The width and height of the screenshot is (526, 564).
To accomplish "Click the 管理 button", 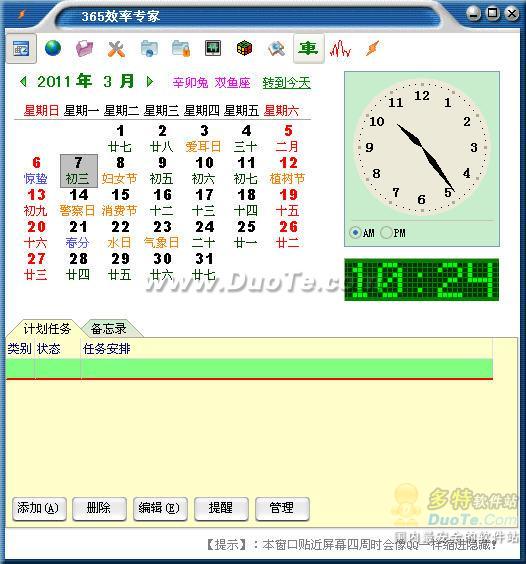I will pyautogui.click(x=282, y=509).
